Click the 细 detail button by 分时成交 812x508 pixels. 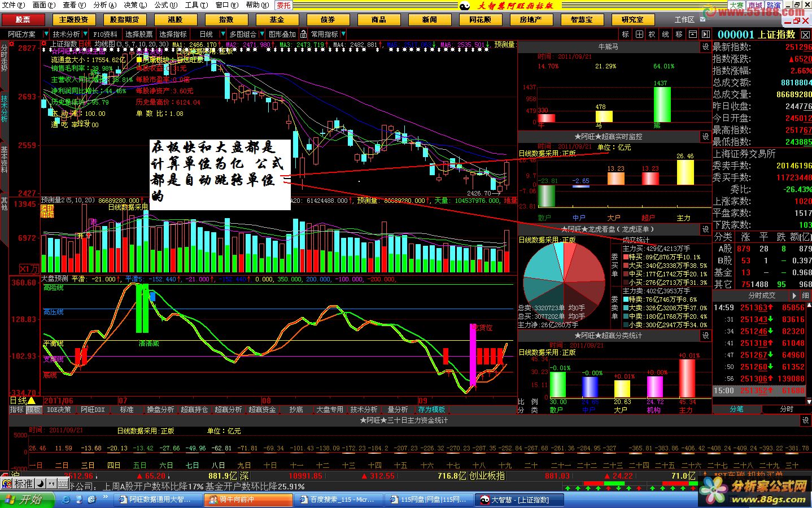click(x=806, y=296)
